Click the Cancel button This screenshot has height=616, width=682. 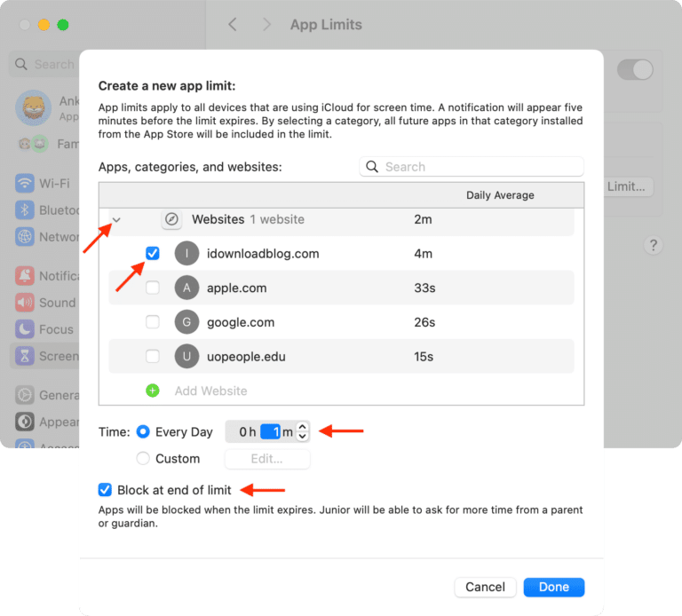[485, 587]
